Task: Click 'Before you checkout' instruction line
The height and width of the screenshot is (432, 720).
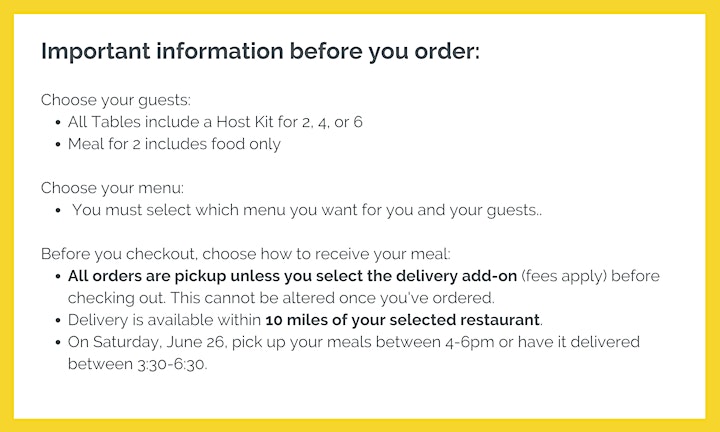Action: coord(246,254)
